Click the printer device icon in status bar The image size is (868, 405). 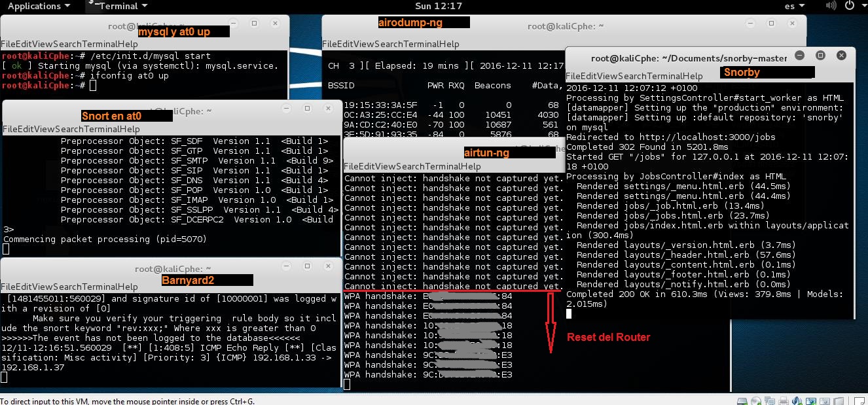(784, 400)
